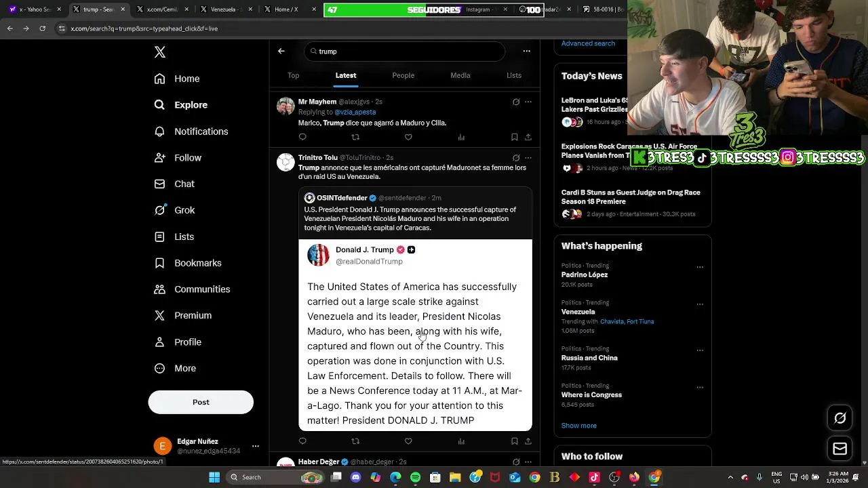Screen dimensions: 868x488
Task: Open options for Russia and China trend
Action: [x=700, y=350]
